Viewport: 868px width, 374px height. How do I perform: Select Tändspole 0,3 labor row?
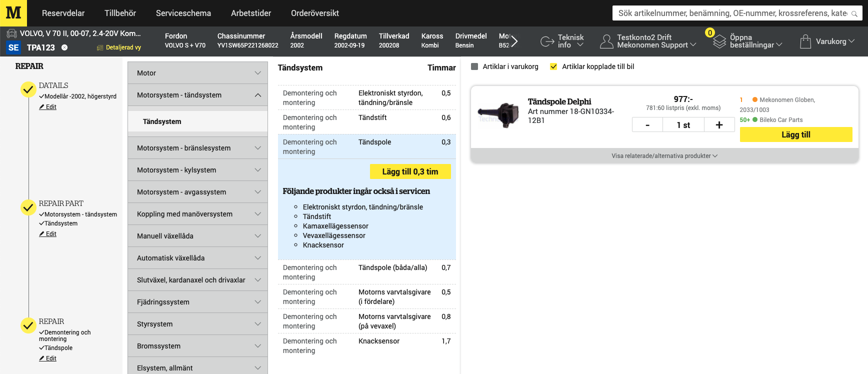[367, 146]
